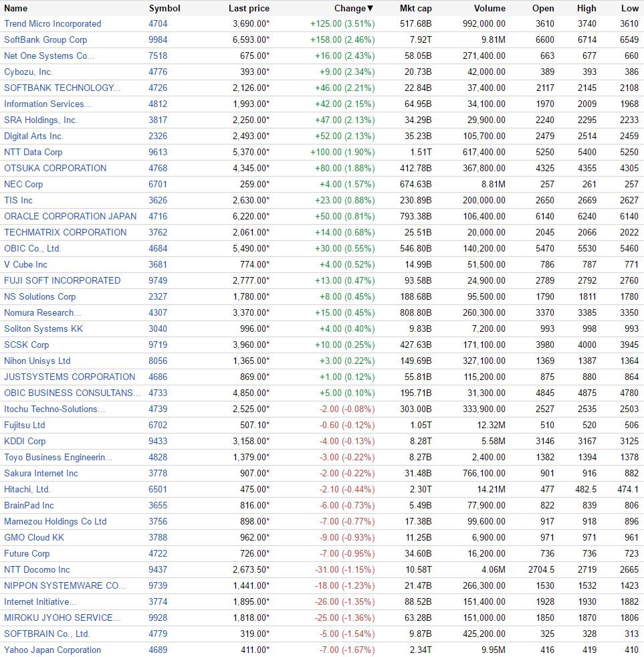Screen dimensions: 644x657
Task: Click ticker symbol 6701
Action: tap(158, 185)
